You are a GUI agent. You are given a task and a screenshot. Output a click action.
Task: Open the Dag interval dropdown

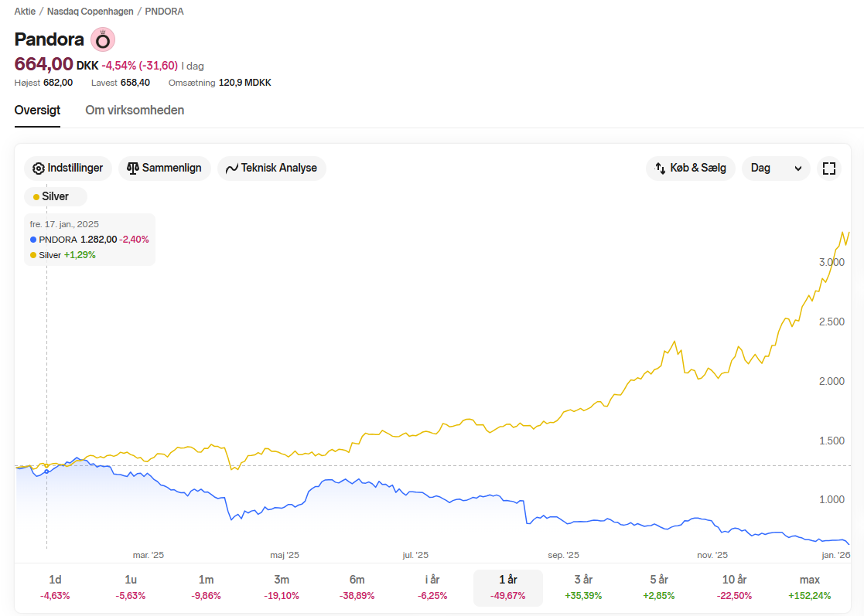pos(776,168)
